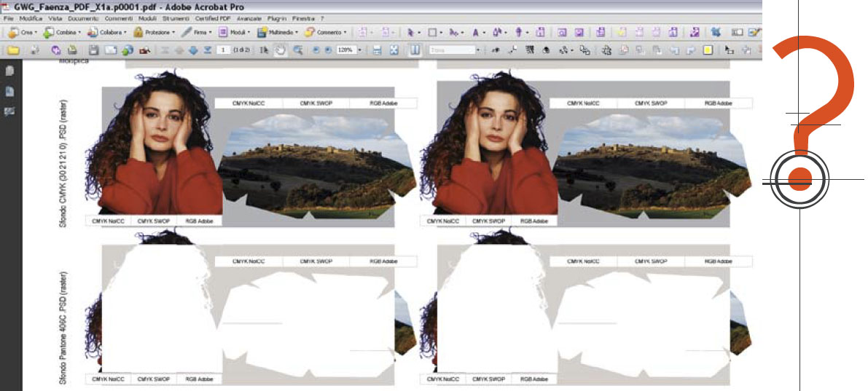Click the Save floppy disk icon

coord(93,50)
